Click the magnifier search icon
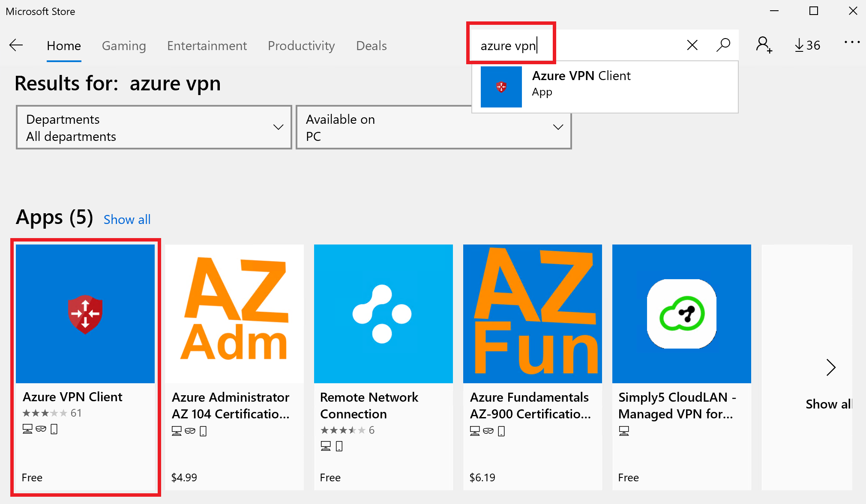The height and width of the screenshot is (504, 866). 723,45
